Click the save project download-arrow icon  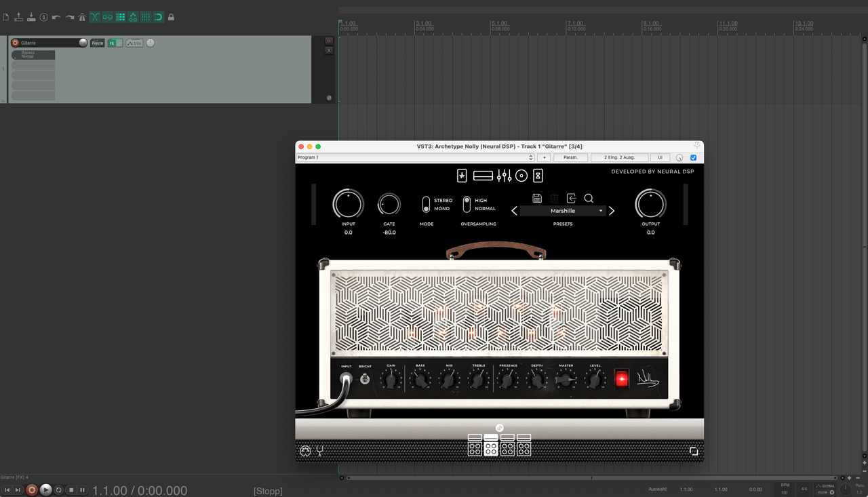coord(31,17)
